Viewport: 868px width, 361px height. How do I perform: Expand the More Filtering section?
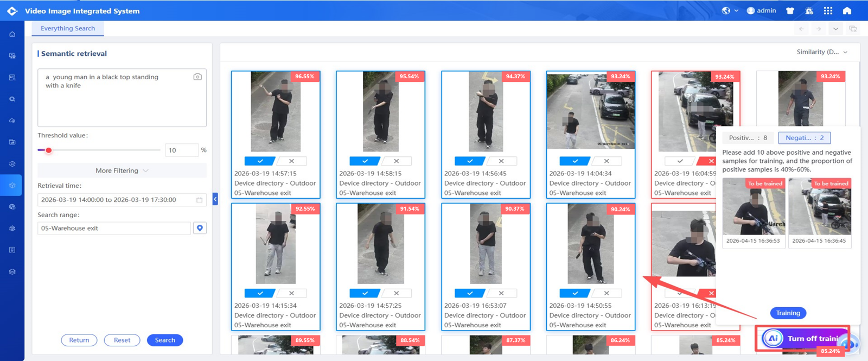tap(122, 170)
